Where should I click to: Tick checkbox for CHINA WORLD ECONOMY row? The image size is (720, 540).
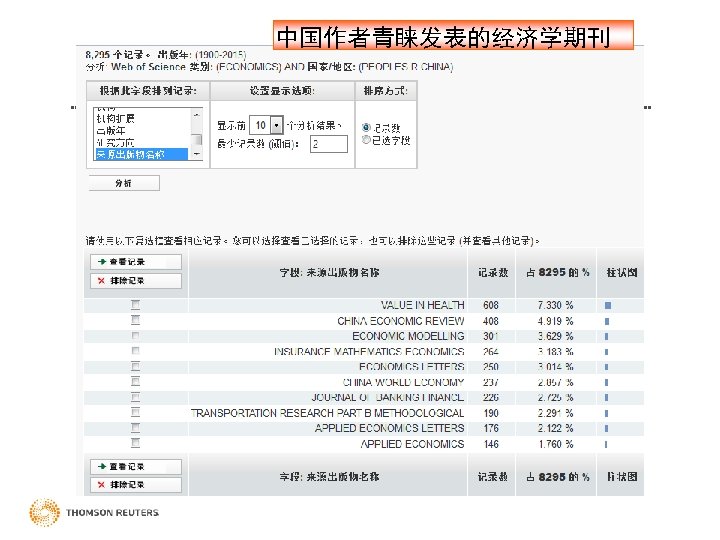point(135,381)
